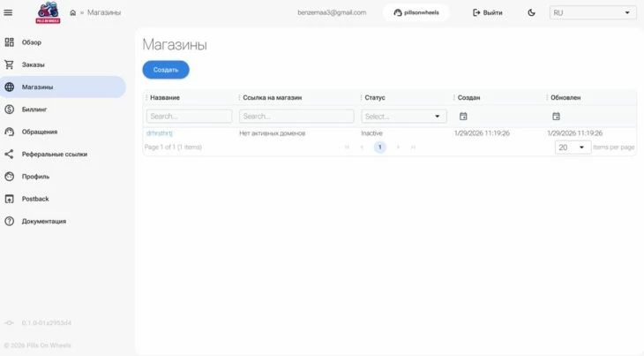Click the Postback icon in sidebar

(x=10, y=199)
